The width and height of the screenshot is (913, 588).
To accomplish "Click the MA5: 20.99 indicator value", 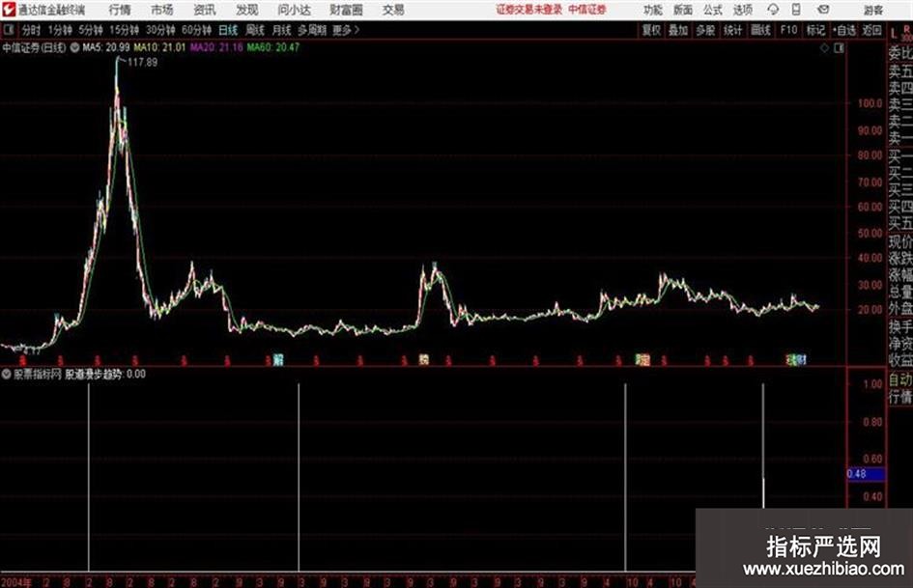I will [106, 47].
